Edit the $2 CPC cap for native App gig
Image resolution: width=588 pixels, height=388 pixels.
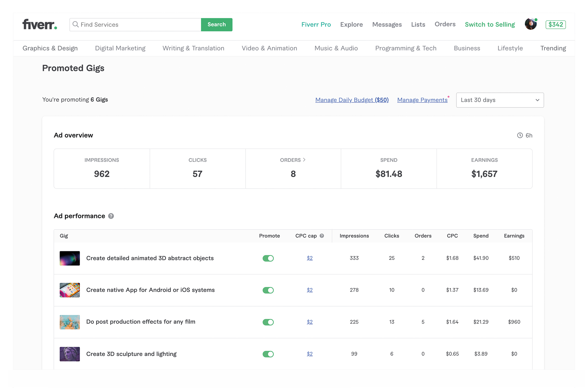pos(310,290)
